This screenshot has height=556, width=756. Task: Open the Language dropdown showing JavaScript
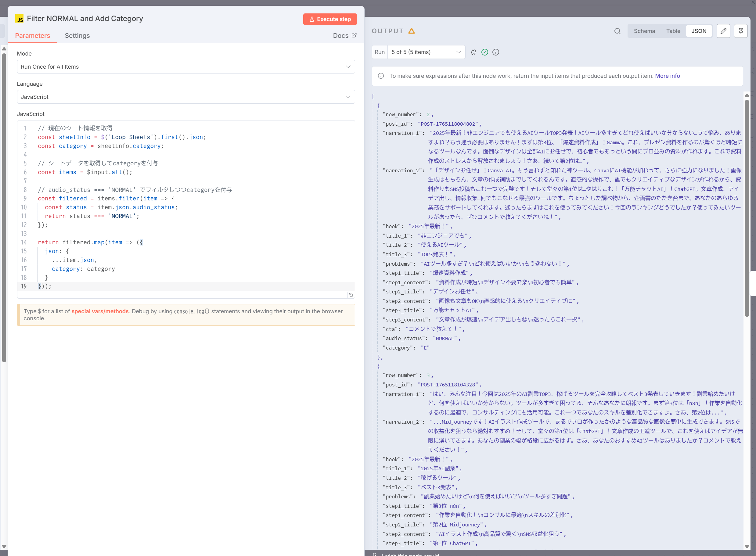coord(186,97)
